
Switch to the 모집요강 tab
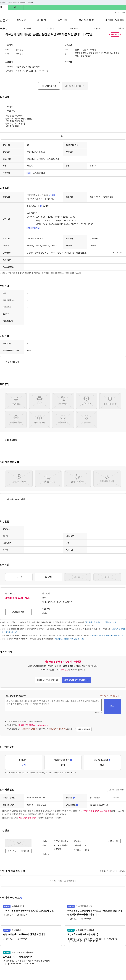click(4, 29)
